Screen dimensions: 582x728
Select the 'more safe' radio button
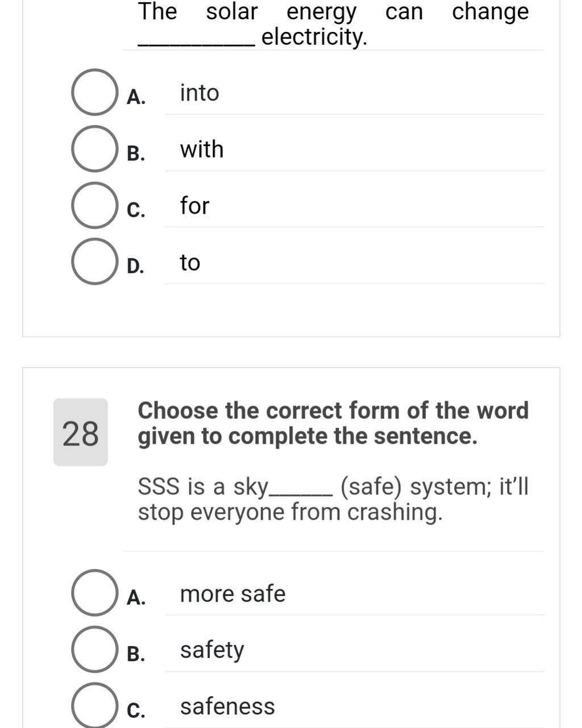tap(94, 593)
